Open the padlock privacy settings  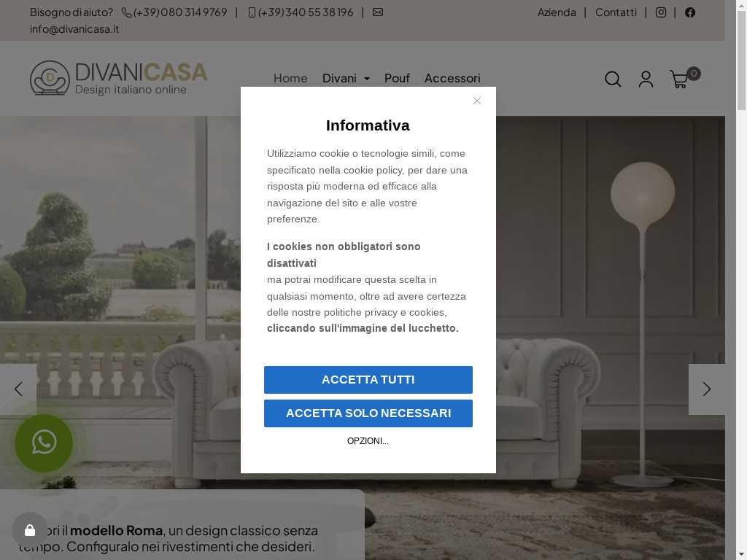click(29, 530)
